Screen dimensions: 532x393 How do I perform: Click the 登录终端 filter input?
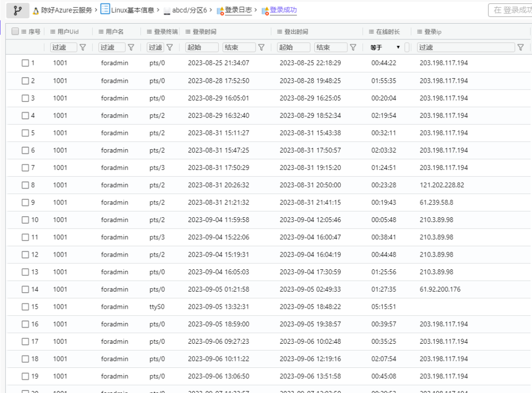click(x=155, y=47)
